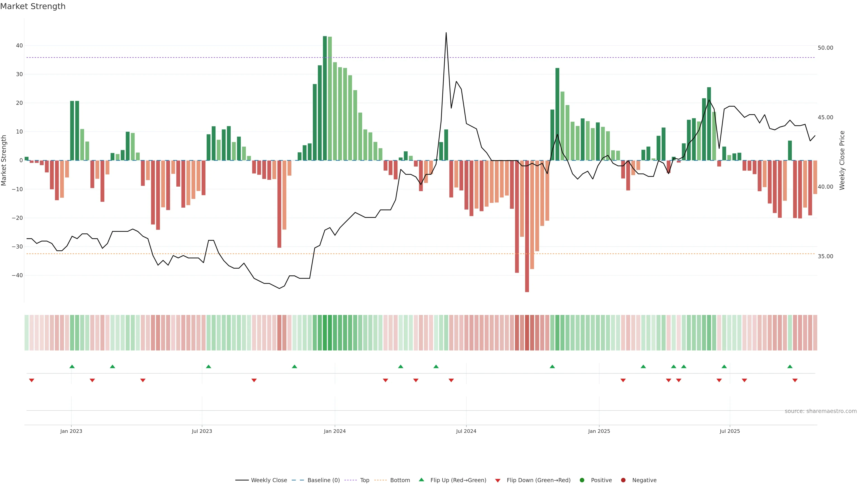Click Flip Up green triangle legend icon
This screenshot has width=868, height=488.
click(421, 480)
